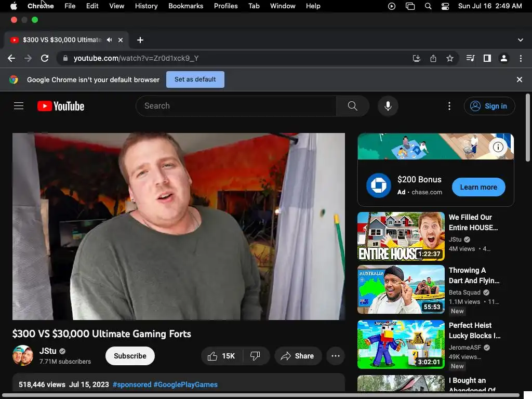Bookmark this page with star icon

[450, 58]
